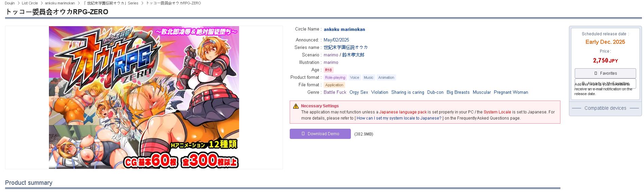The width and height of the screenshot is (644, 196).
Task: Open the Pregnant Woman genre link
Action: click(511, 92)
